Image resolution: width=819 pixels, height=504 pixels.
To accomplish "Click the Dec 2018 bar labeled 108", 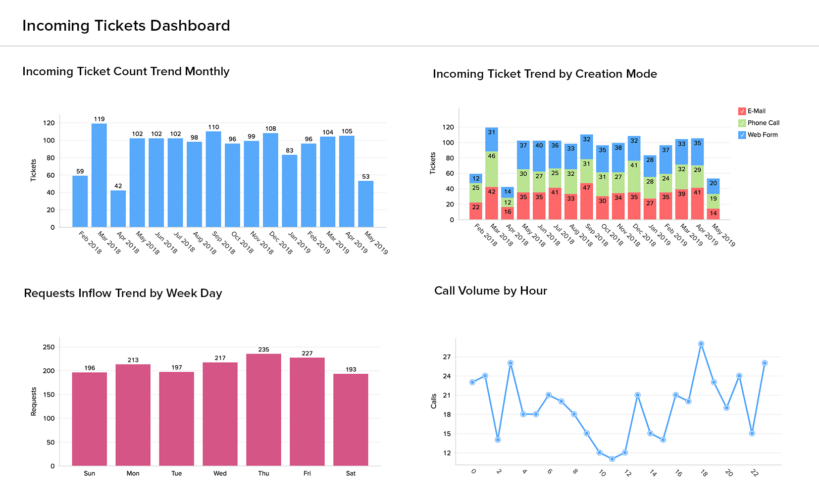I will [270, 180].
